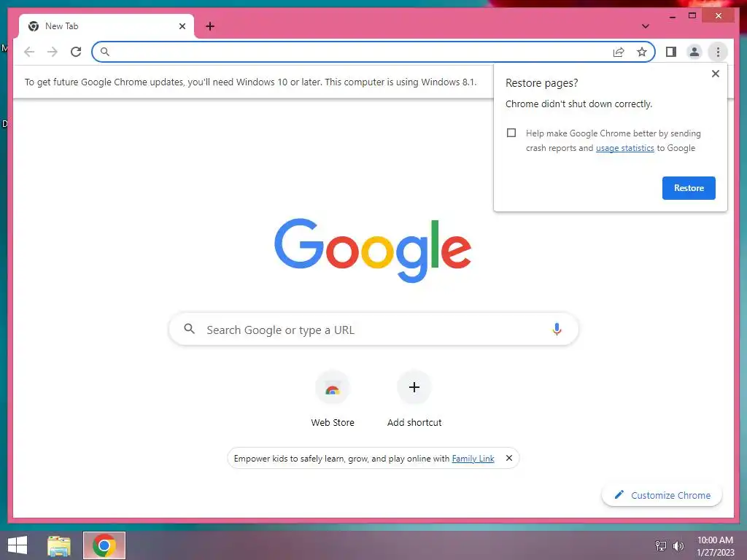
Task: Click the magnifier icon in Google search box
Action: coord(189,329)
